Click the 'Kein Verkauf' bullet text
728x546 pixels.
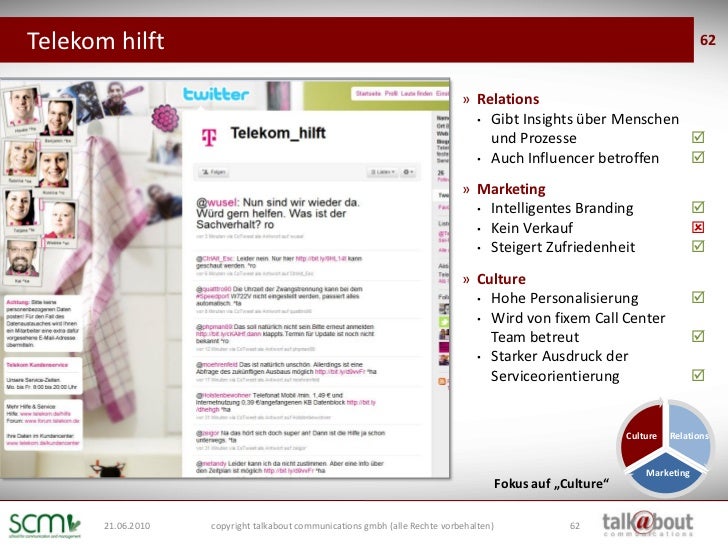532,228
